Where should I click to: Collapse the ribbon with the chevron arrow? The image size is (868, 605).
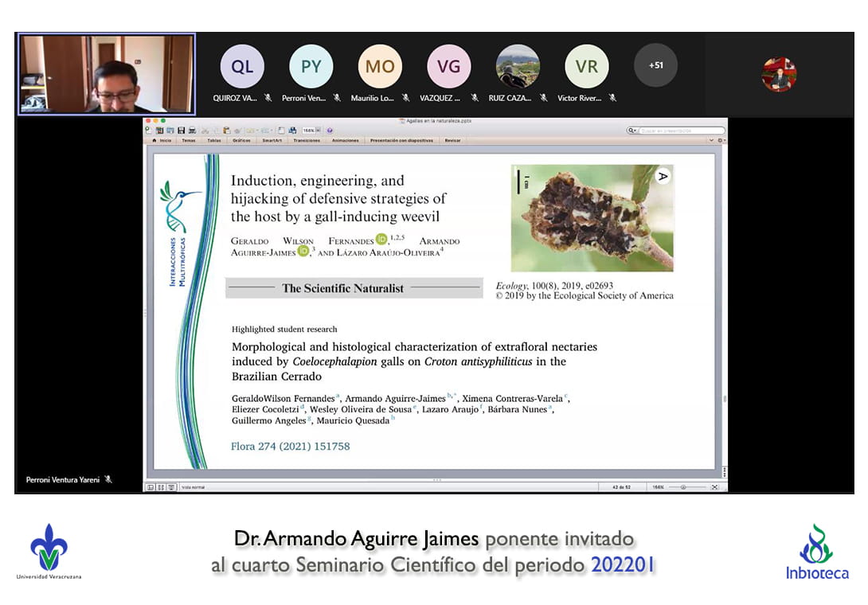[711, 140]
